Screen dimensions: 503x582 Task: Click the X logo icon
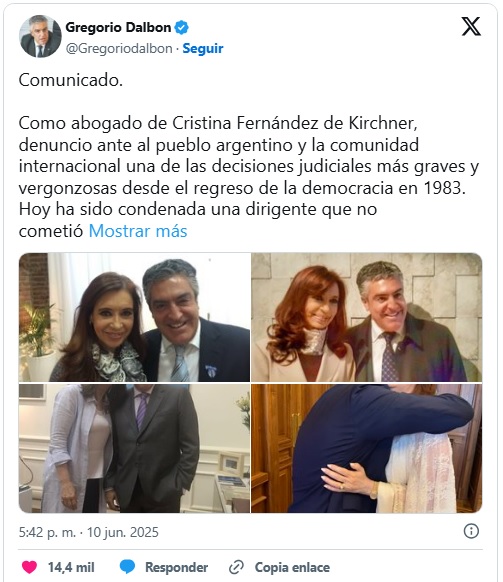click(x=471, y=26)
